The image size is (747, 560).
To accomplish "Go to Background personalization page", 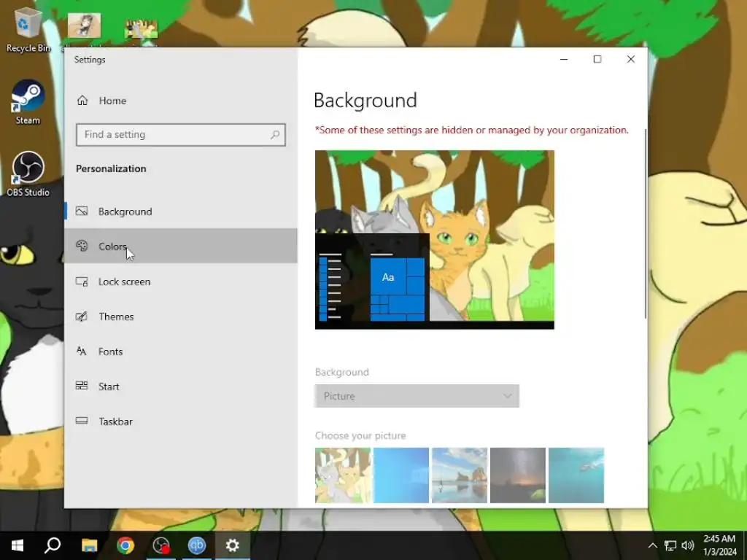I will pyautogui.click(x=181, y=211).
